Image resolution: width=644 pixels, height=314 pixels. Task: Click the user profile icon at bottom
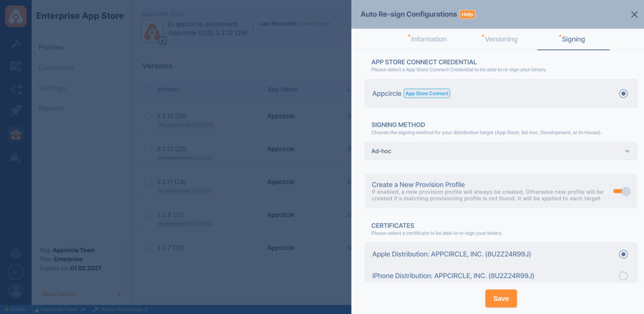click(16, 291)
